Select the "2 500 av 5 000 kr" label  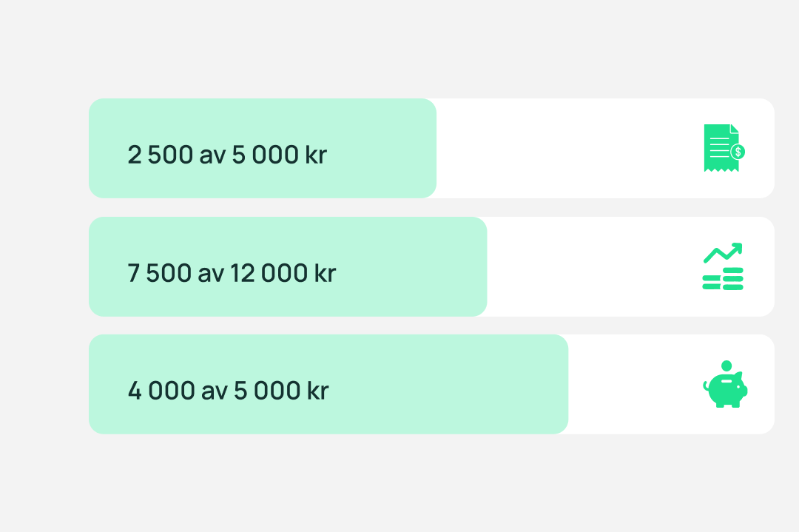(226, 155)
